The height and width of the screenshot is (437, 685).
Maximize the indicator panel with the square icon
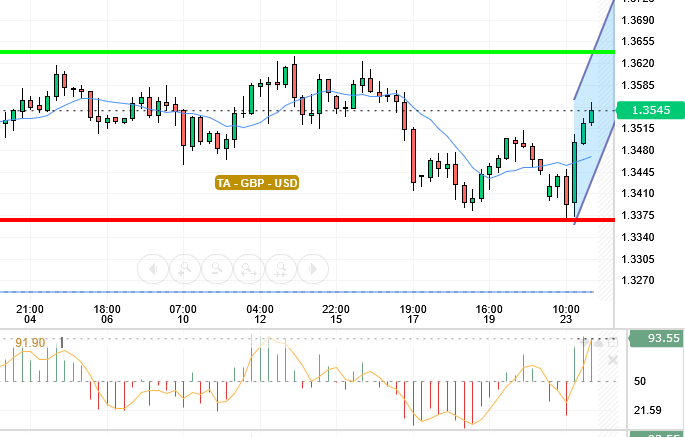click(613, 343)
